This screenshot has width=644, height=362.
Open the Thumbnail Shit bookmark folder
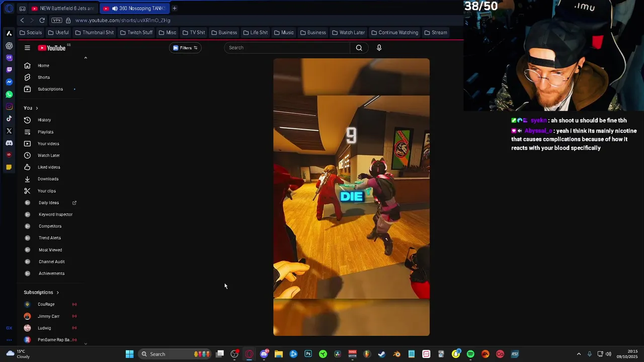[94, 33]
